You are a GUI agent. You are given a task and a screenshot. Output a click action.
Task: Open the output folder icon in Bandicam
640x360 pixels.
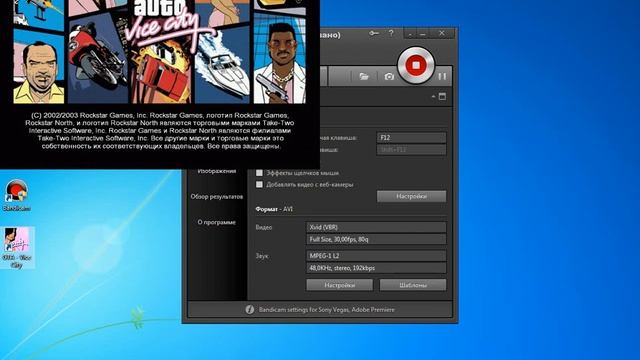point(364,76)
